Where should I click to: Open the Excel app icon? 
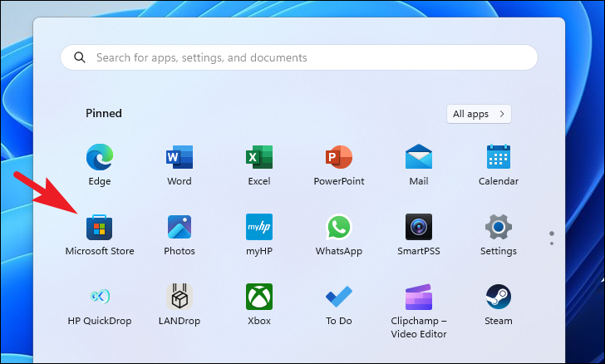click(x=259, y=157)
